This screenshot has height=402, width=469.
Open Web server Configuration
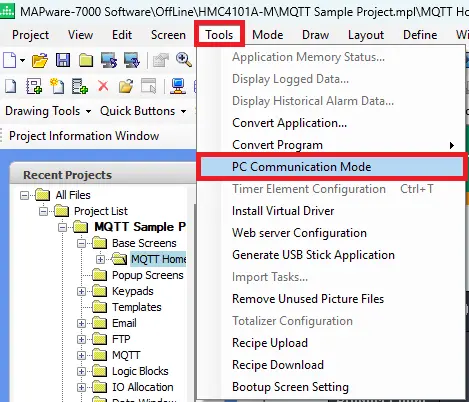[x=331, y=233]
